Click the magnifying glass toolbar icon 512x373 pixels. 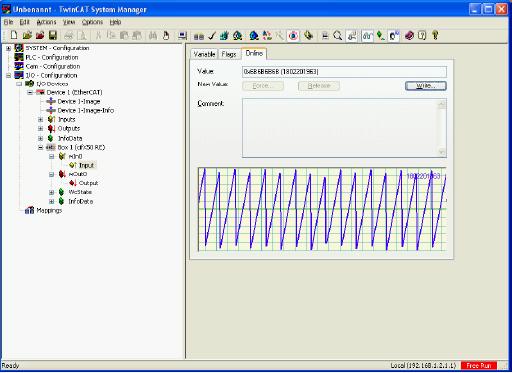point(338,35)
